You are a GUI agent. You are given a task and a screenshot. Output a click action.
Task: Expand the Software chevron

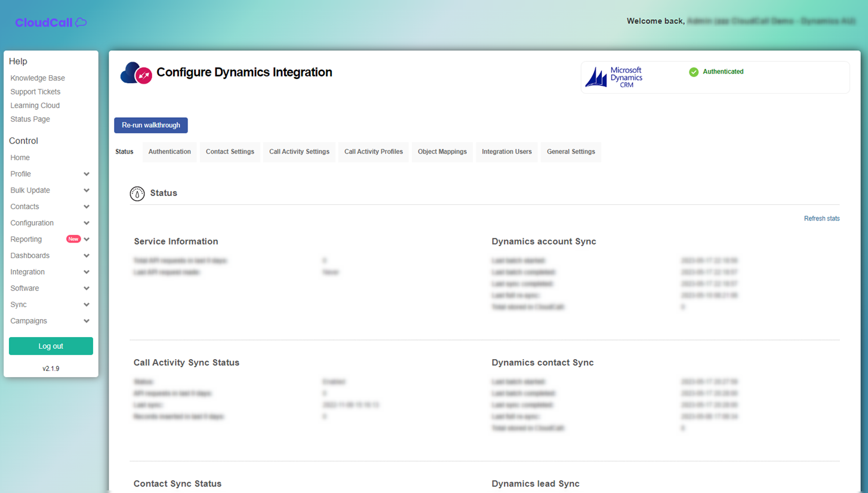[87, 288]
